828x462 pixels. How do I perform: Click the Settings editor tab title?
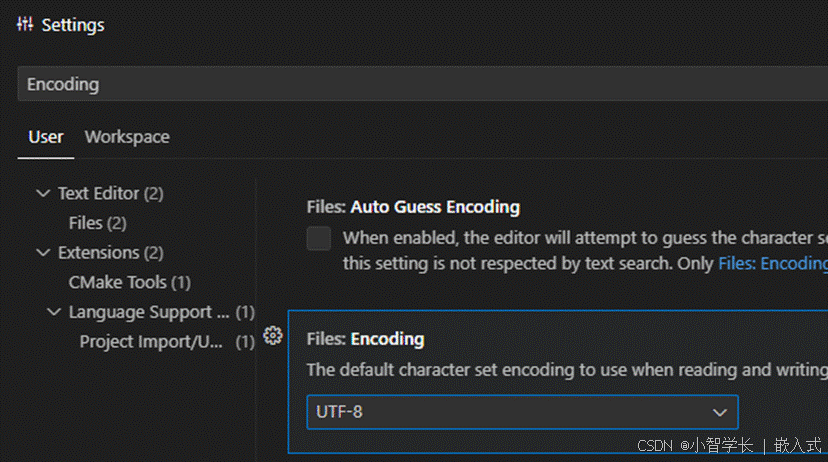[x=73, y=24]
